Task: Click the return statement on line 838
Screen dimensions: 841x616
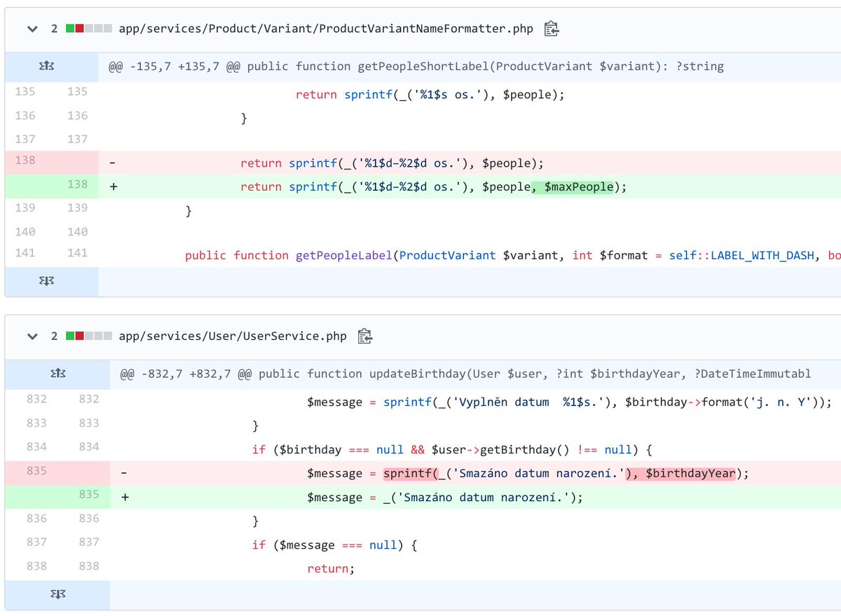Action: pos(331,569)
